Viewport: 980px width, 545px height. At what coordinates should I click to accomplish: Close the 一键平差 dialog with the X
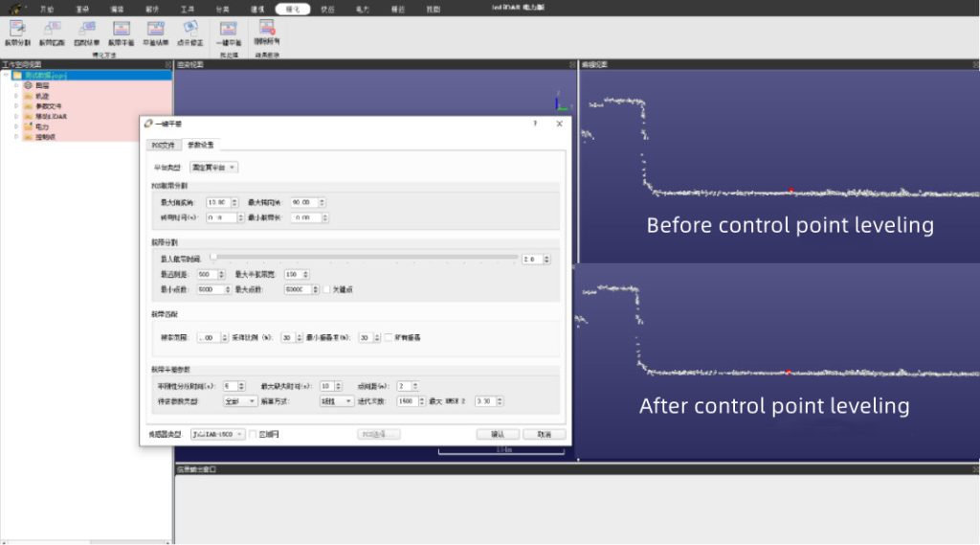(559, 124)
